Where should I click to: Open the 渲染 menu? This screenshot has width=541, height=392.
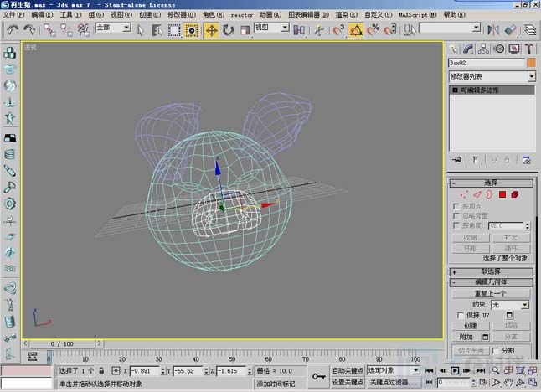point(346,15)
